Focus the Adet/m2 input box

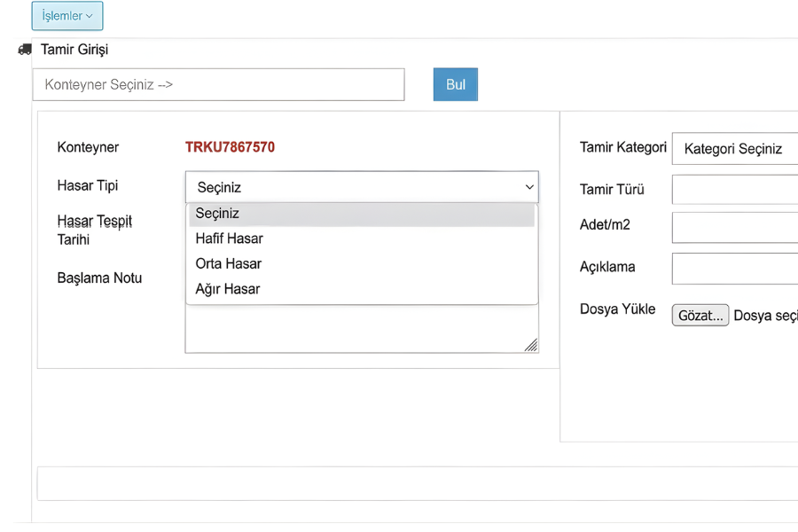(x=734, y=227)
